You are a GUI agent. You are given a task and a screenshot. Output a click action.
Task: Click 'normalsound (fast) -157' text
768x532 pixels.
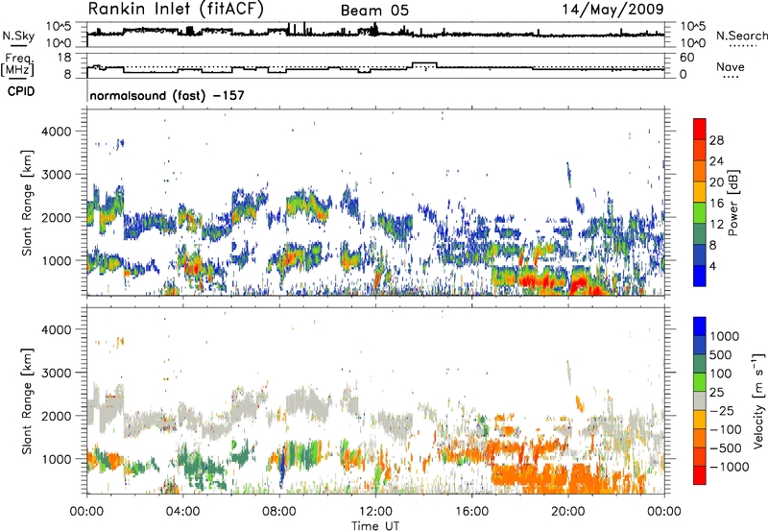click(x=167, y=95)
